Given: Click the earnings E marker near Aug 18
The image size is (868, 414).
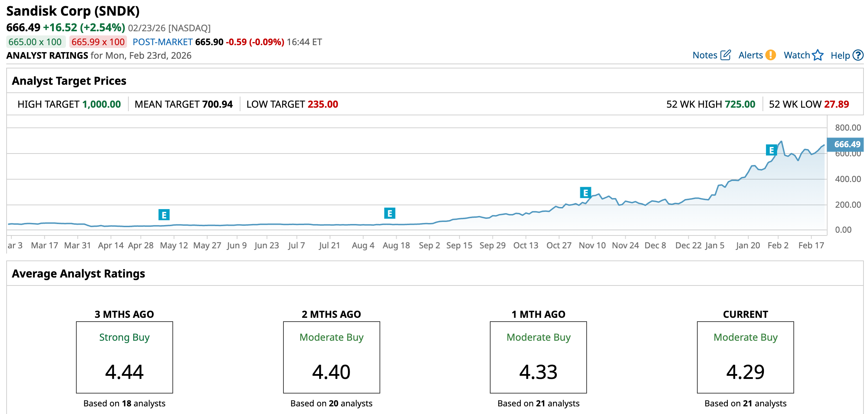Looking at the screenshot, I should coord(390,213).
